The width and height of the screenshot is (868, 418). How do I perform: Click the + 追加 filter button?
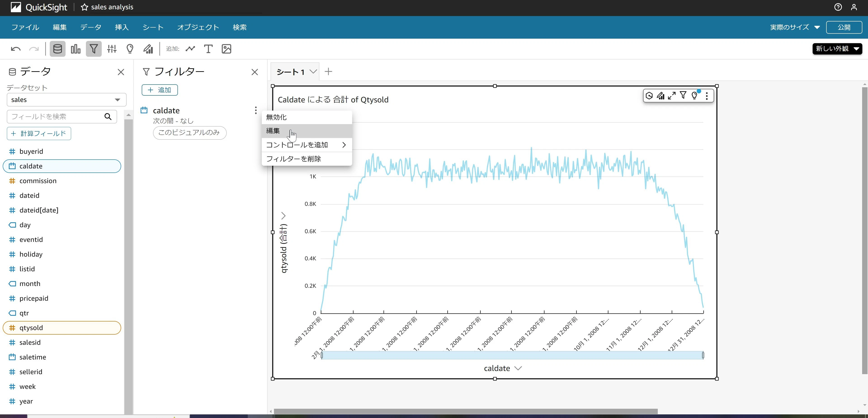tap(160, 90)
